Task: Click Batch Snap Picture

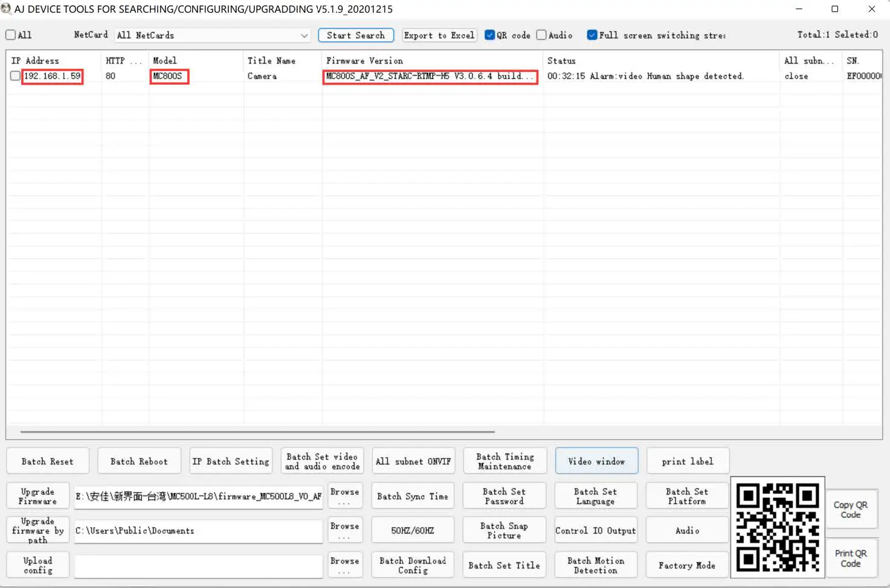Action: (x=505, y=530)
